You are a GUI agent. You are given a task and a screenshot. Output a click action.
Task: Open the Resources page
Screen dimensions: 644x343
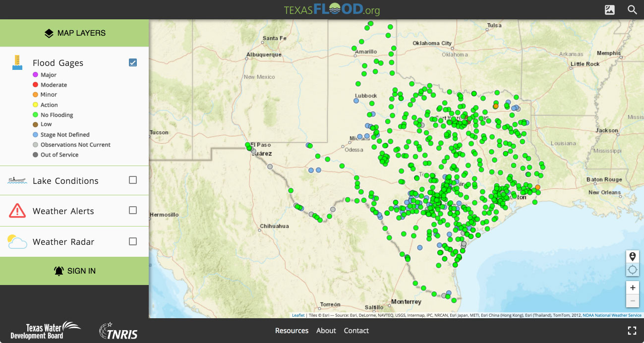click(x=292, y=331)
